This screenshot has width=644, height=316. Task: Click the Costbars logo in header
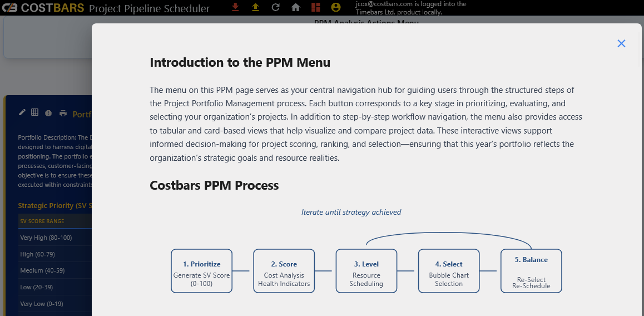[43, 8]
